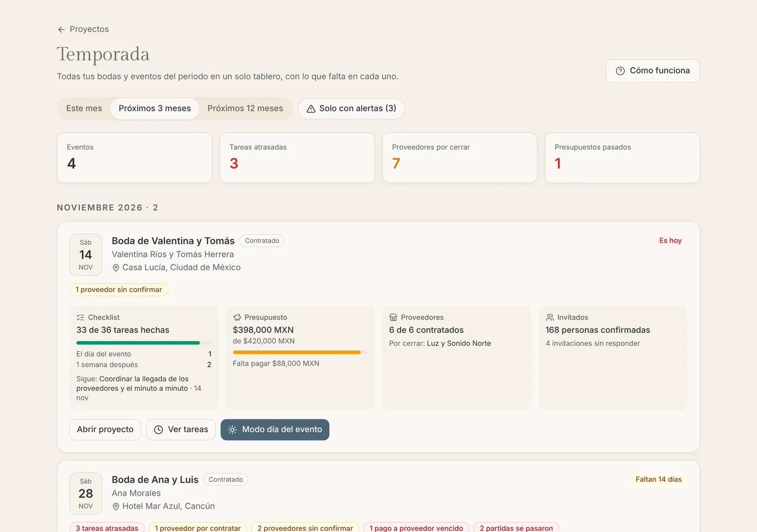Click the Sáb 28 NOV date tile
The image size is (757, 532).
(86, 494)
